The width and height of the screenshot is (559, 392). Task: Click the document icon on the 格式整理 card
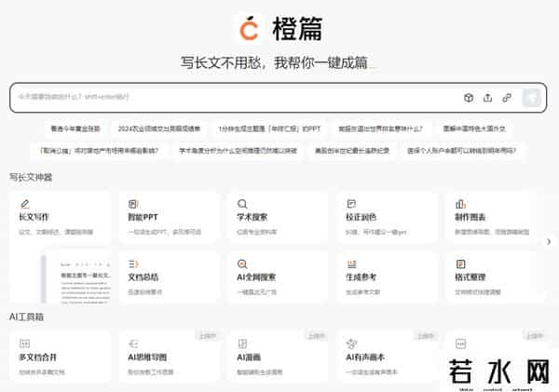click(x=460, y=264)
